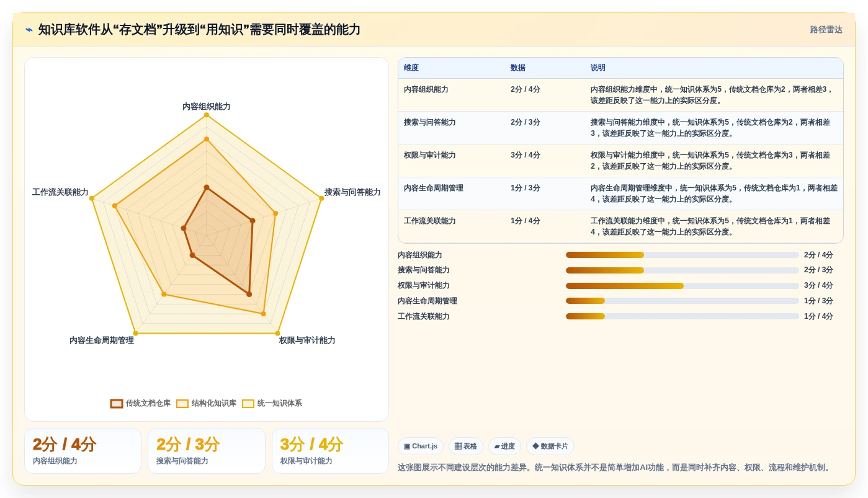
Task: Click the 表格 chip
Action: (x=466, y=447)
